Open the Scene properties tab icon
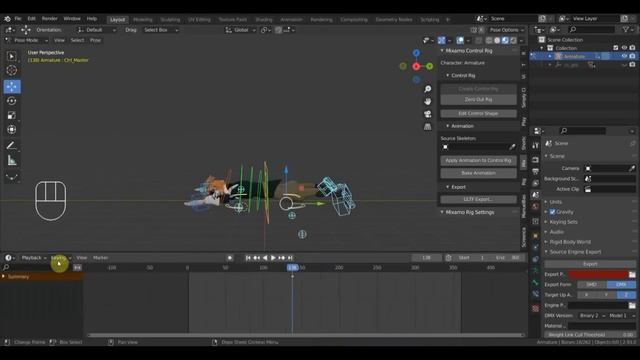 click(536, 195)
